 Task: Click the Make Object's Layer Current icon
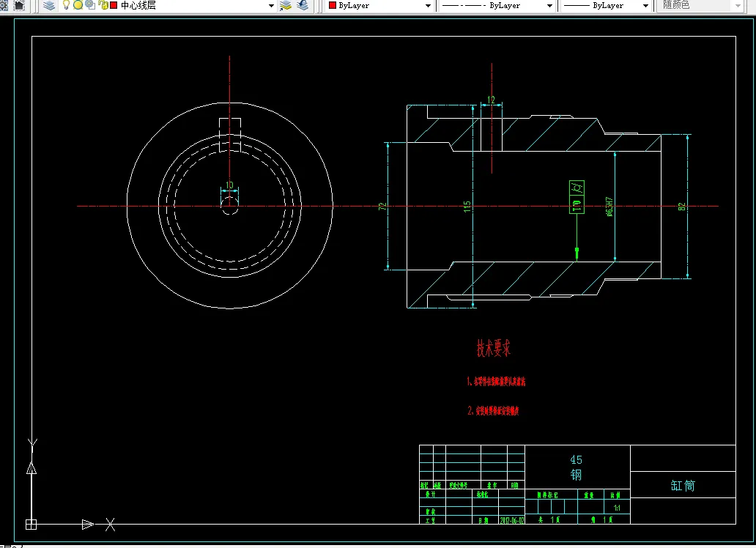coord(286,5)
